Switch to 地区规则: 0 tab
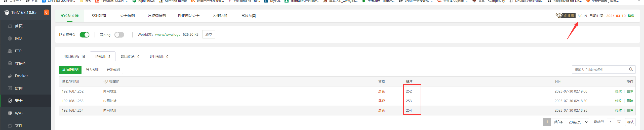The width and height of the screenshot is (644, 130). (159, 57)
